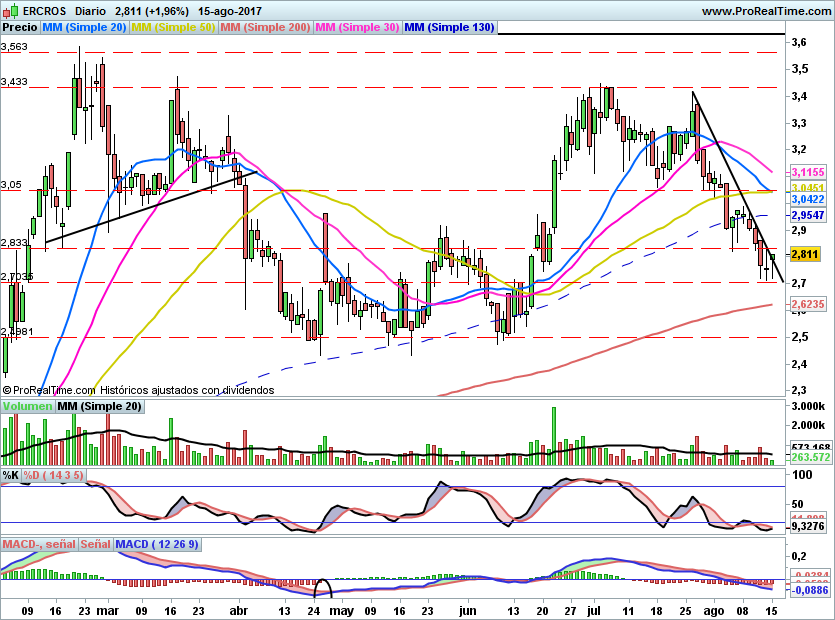Image resolution: width=835 pixels, height=620 pixels.
Task: Click the MACD-, señal histogram label
Action: click(39, 544)
